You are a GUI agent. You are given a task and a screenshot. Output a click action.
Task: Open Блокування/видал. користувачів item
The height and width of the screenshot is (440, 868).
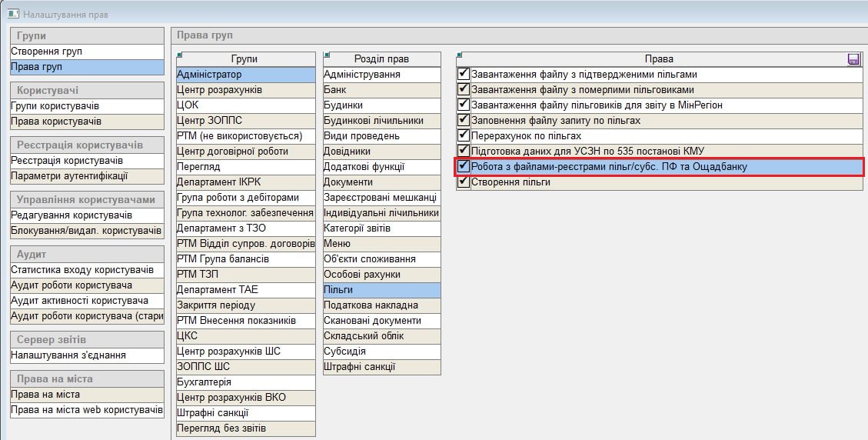(x=87, y=231)
